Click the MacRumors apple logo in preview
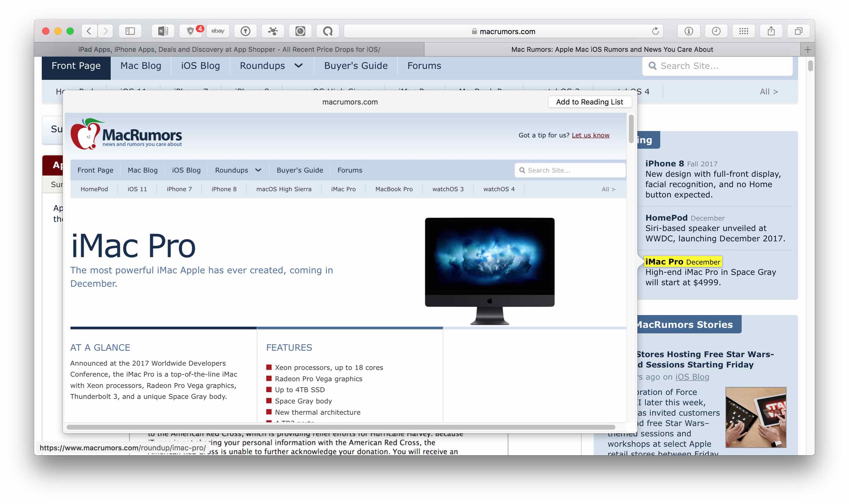 click(85, 134)
